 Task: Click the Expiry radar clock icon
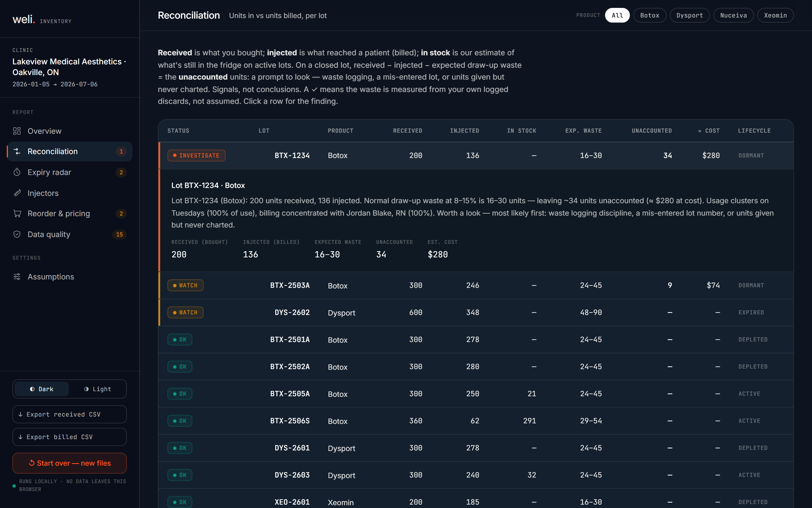pos(17,172)
